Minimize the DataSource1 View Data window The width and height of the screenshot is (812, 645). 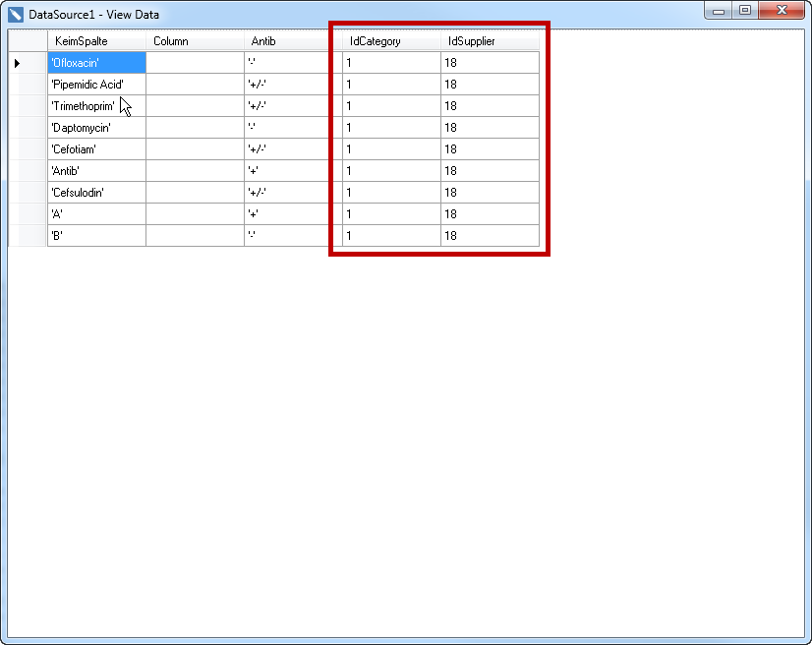pyautogui.click(x=719, y=11)
